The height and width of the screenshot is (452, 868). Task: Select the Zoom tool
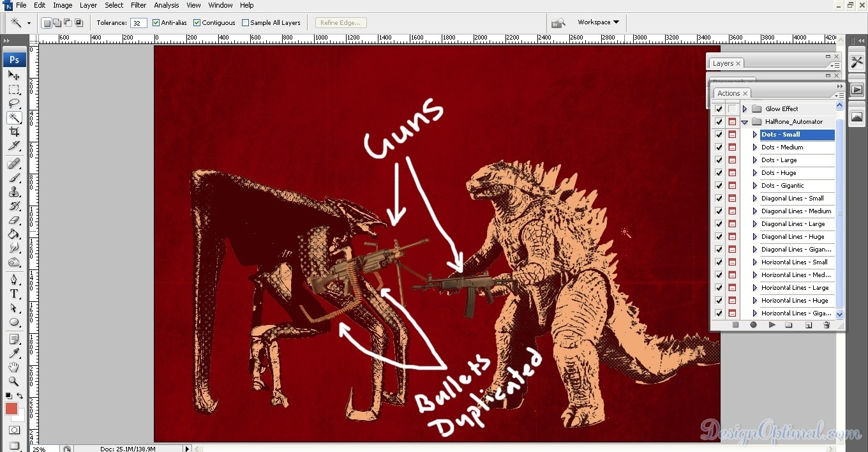point(14,381)
